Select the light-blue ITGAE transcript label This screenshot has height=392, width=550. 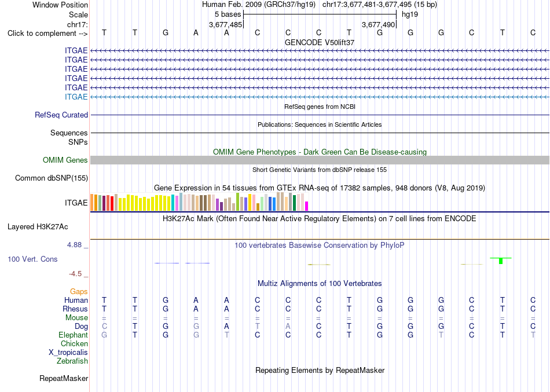click(76, 97)
